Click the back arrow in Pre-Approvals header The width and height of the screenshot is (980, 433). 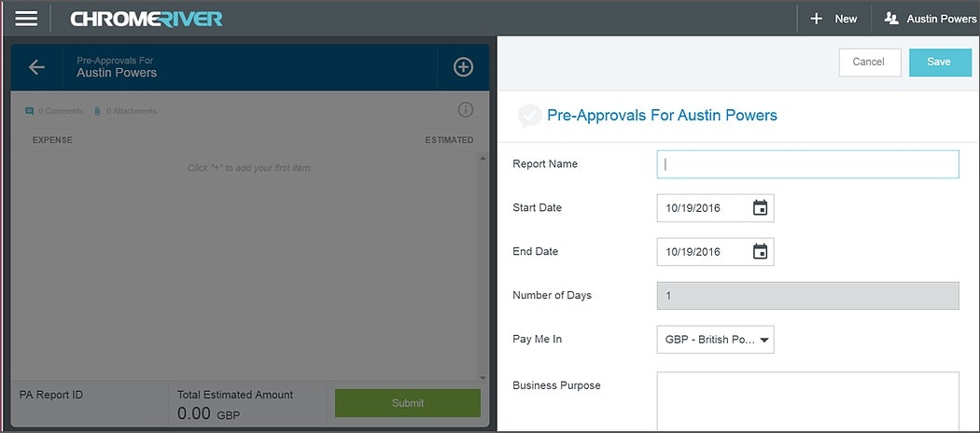36,67
